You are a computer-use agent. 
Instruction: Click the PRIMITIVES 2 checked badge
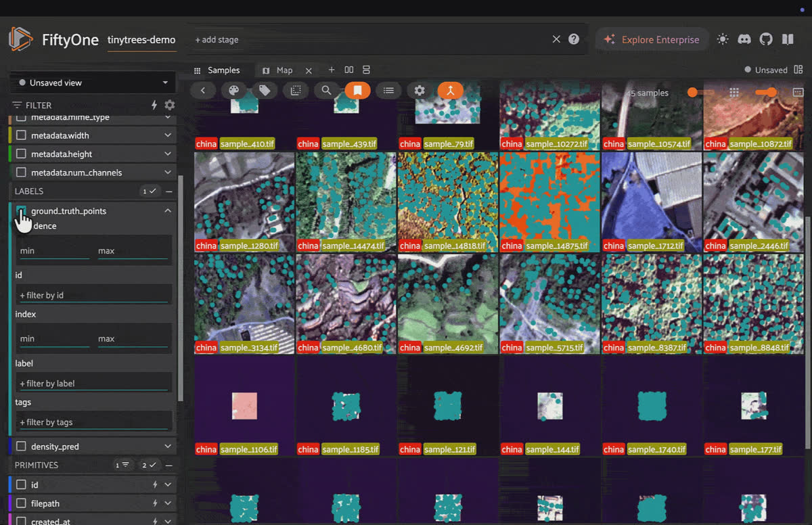[149, 465]
